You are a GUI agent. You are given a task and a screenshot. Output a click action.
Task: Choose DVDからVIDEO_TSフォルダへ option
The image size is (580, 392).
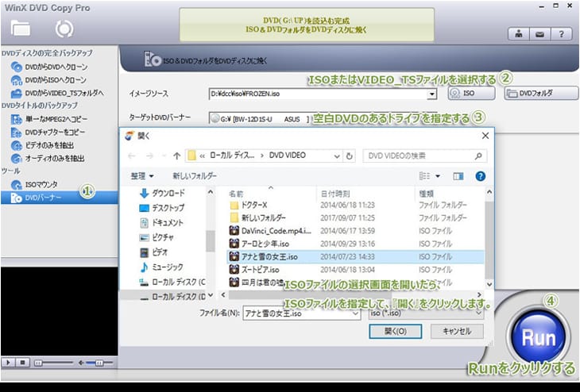tap(58, 93)
